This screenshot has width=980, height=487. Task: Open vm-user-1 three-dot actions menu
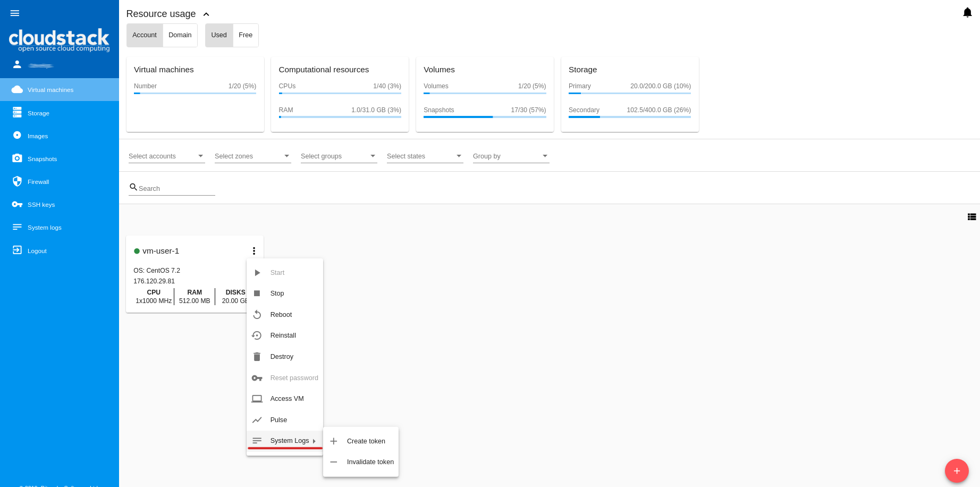click(254, 251)
